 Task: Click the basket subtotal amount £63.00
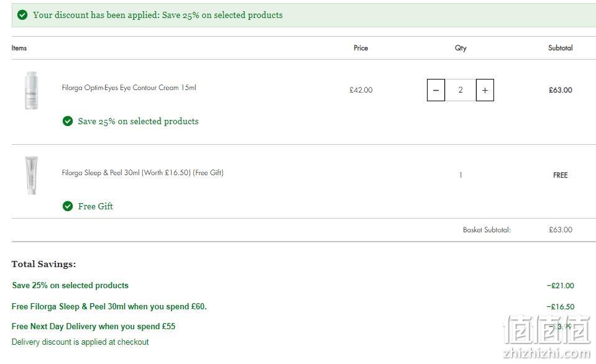point(561,230)
